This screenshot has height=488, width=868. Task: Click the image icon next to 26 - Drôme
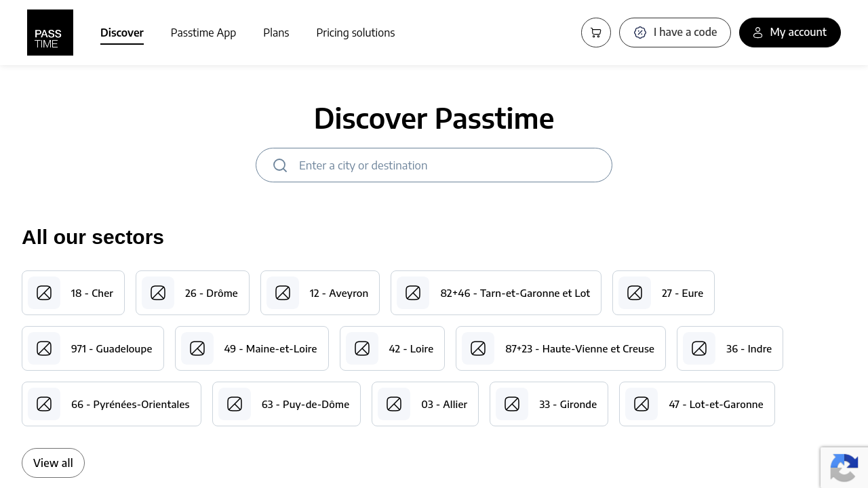tap(158, 293)
